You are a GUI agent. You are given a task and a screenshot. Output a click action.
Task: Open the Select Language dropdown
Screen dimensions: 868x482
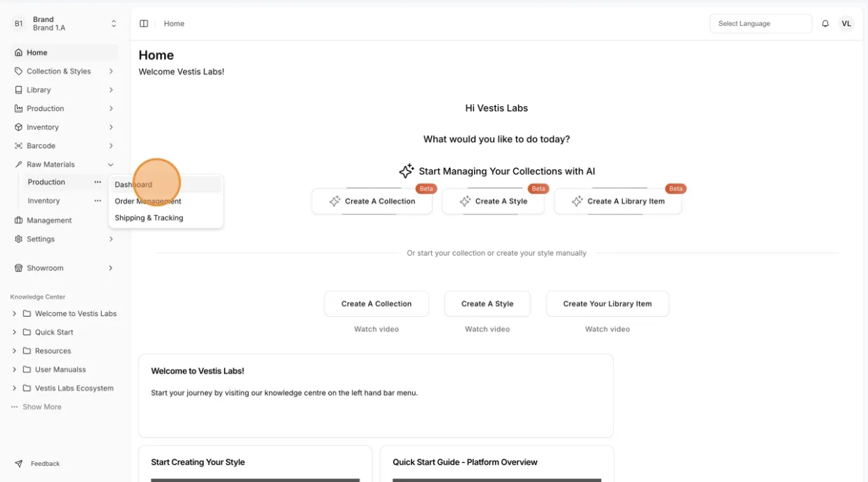[761, 23]
